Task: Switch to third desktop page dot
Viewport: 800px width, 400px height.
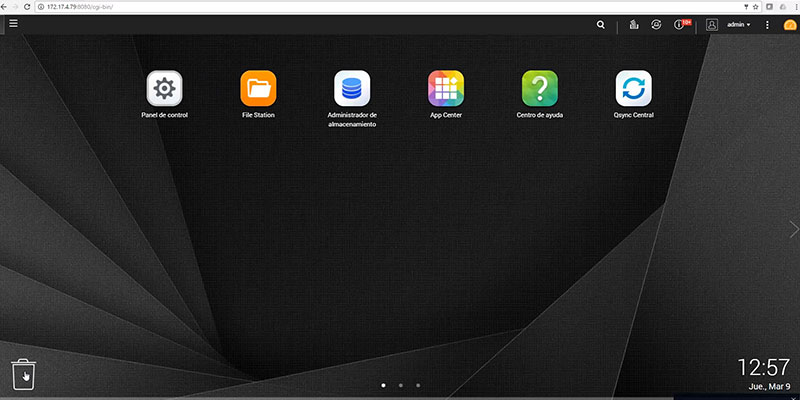Action: pos(418,385)
